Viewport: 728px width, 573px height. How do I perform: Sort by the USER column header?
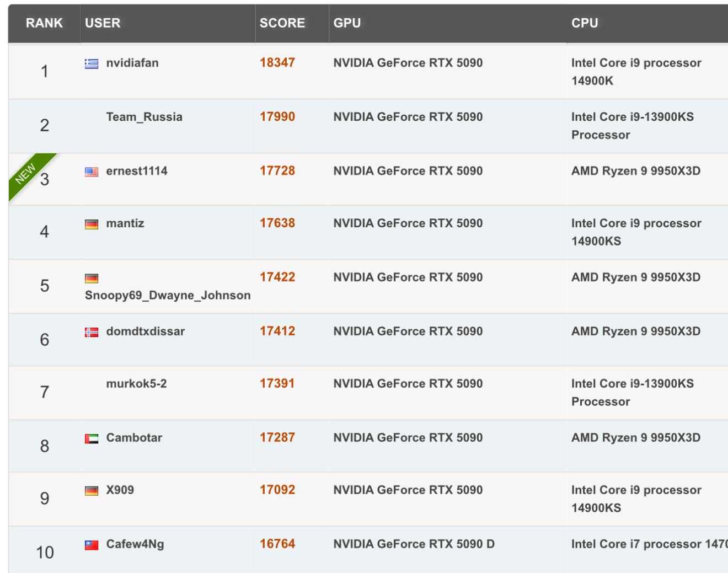tap(168, 23)
